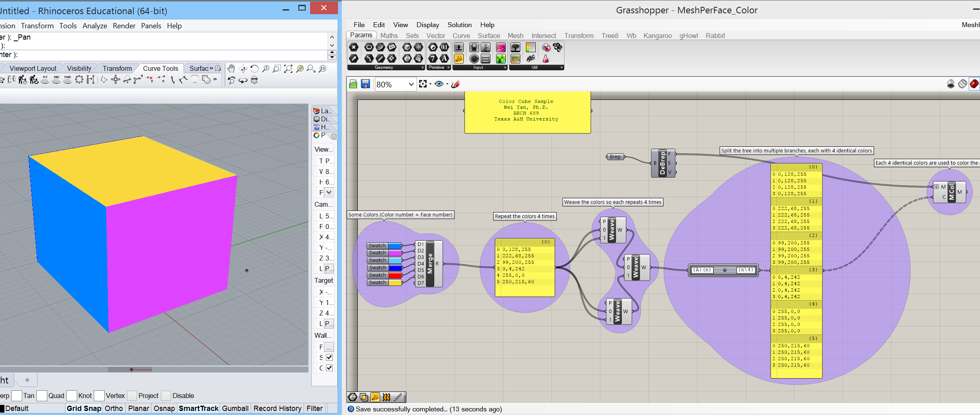
Task: Click the Rhino Zoom Extents icon
Action: pyautogui.click(x=288, y=69)
